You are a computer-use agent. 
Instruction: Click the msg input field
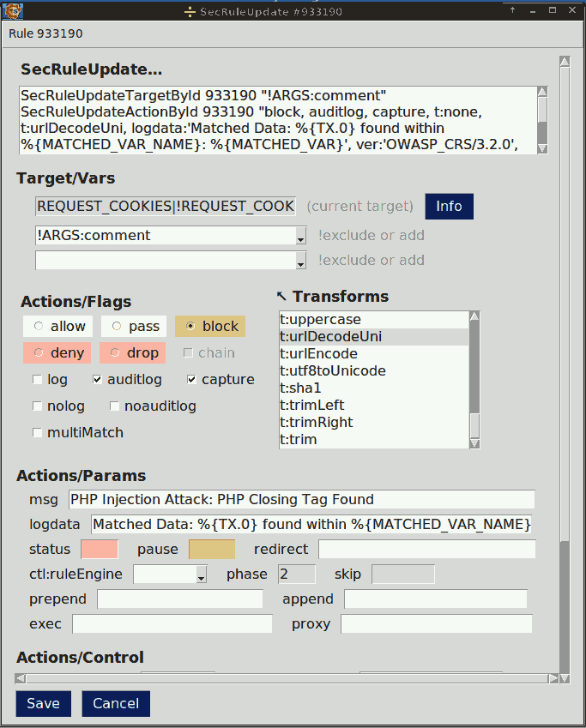click(301, 500)
